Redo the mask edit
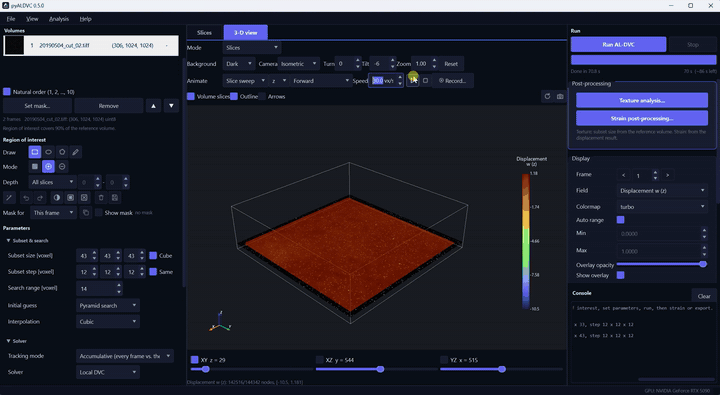The width and height of the screenshot is (720, 395). (x=40, y=198)
